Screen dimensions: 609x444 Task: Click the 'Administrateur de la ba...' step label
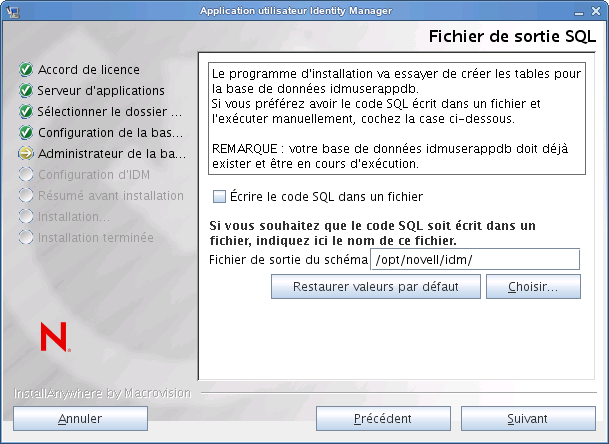[112, 153]
